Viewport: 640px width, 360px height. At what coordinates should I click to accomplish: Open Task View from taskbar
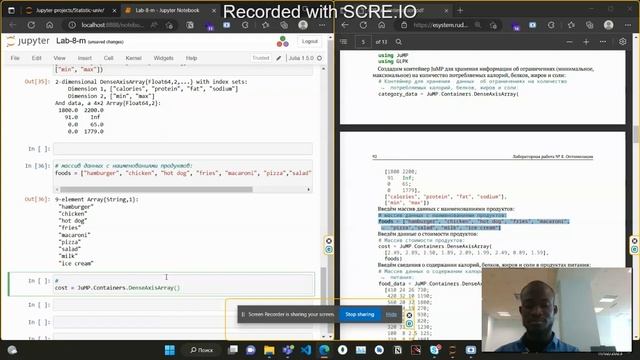[233, 350]
